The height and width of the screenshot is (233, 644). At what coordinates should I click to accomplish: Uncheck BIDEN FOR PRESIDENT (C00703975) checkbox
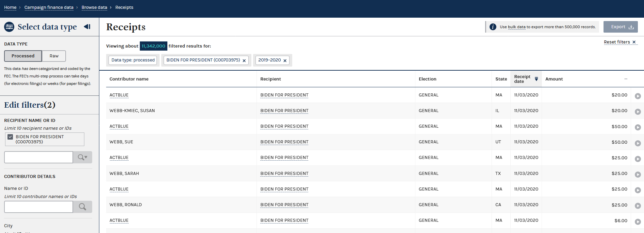(x=10, y=137)
